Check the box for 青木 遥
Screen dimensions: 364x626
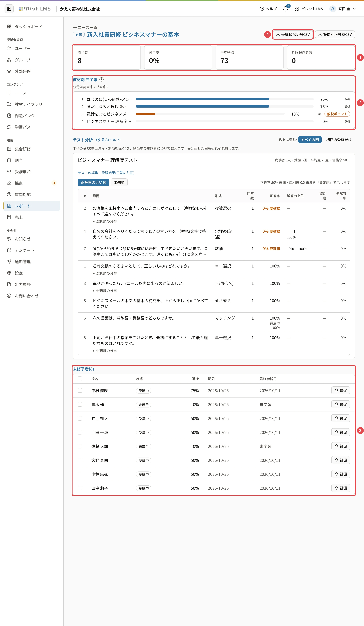click(x=80, y=404)
